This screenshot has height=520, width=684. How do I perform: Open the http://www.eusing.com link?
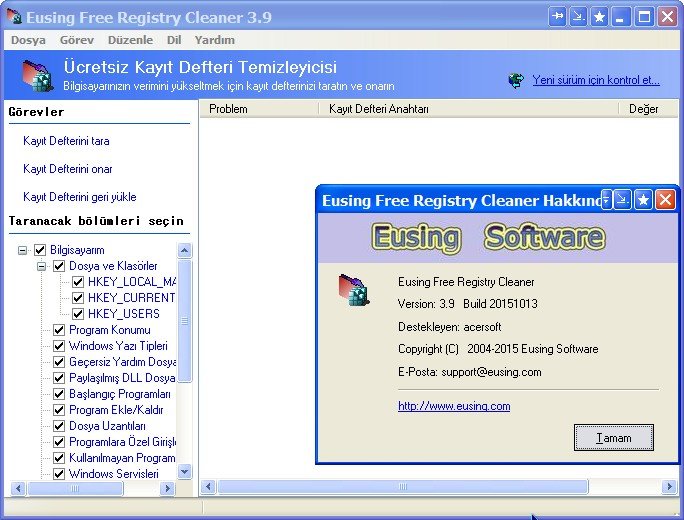[x=454, y=406]
